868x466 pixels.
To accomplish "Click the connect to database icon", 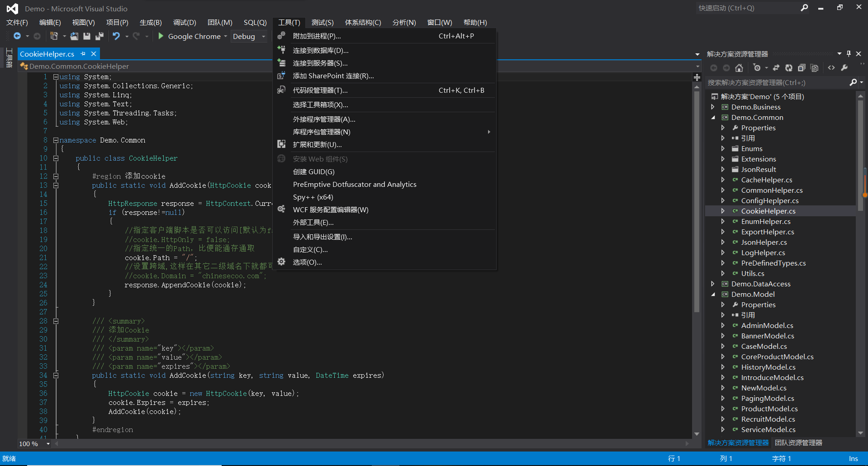I will coord(281,50).
